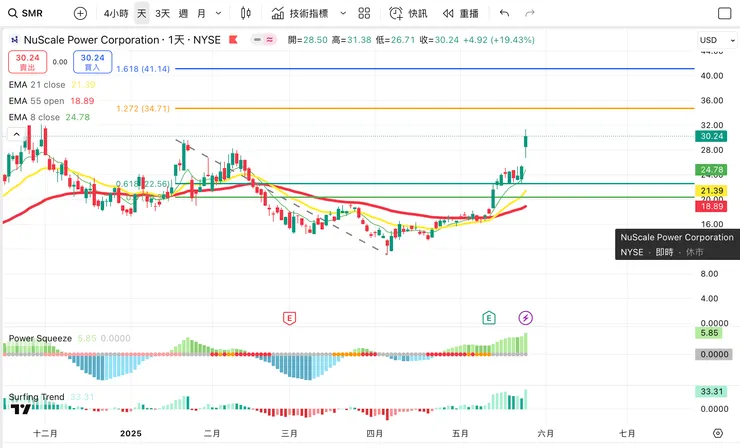The height and width of the screenshot is (448, 740).
Task: Toggle the grey-pink status pill beside the flag
Action: pos(263,40)
